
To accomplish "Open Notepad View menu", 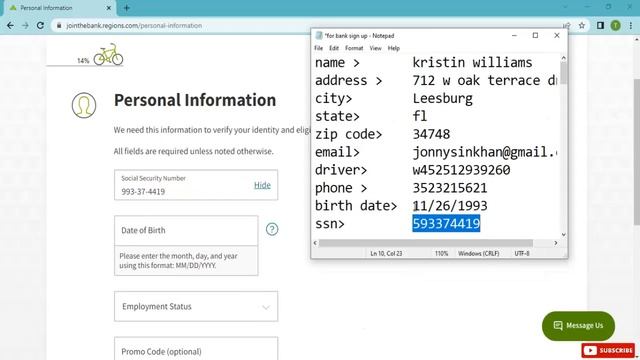I will tap(376, 48).
